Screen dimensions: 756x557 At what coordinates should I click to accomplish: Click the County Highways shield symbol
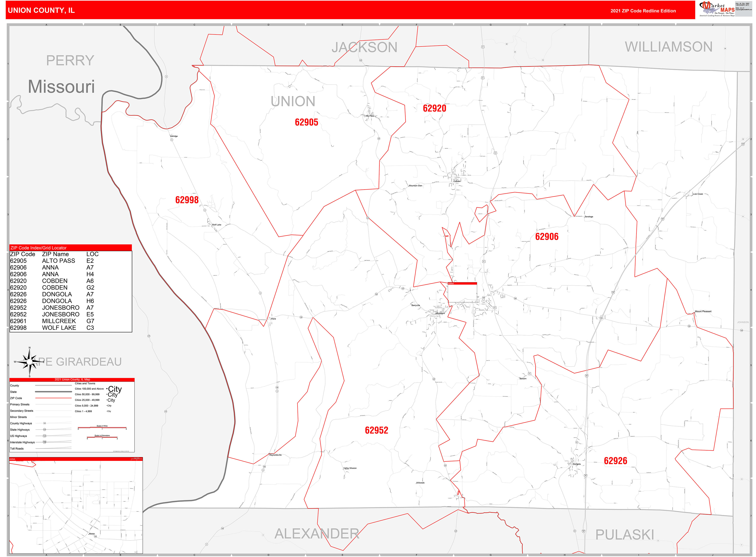click(x=45, y=424)
